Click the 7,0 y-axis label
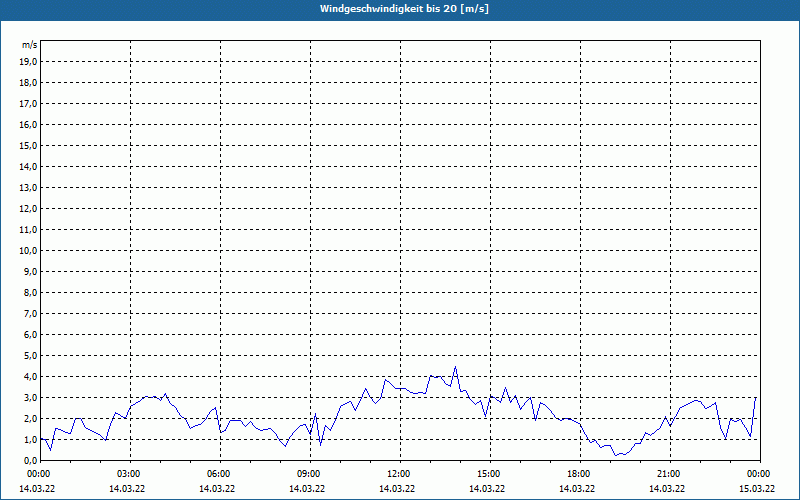 click(x=31, y=313)
